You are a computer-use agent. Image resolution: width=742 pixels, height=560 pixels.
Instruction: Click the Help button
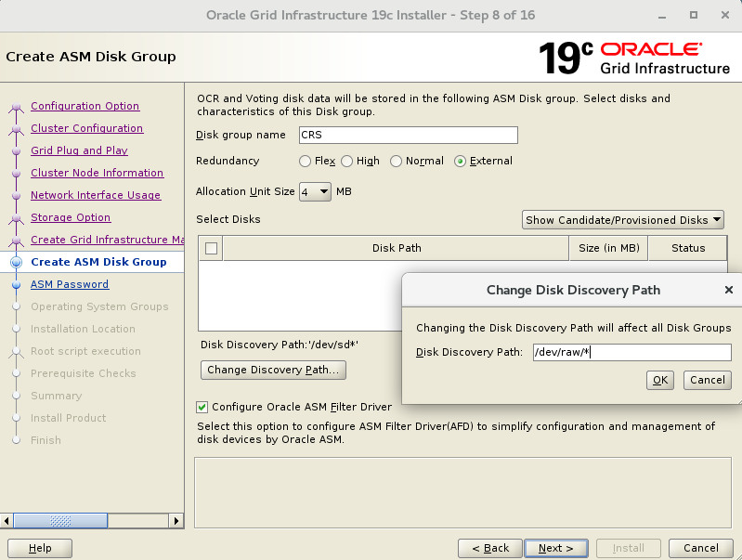pos(40,548)
